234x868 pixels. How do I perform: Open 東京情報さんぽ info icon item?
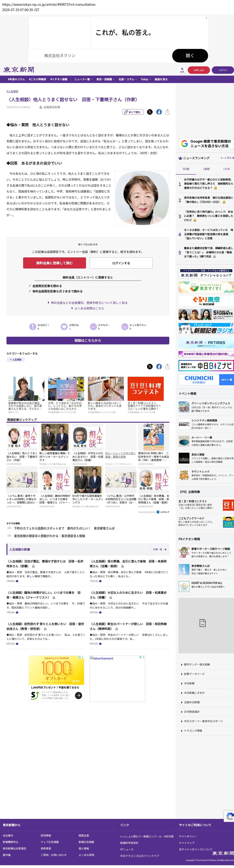206,569
